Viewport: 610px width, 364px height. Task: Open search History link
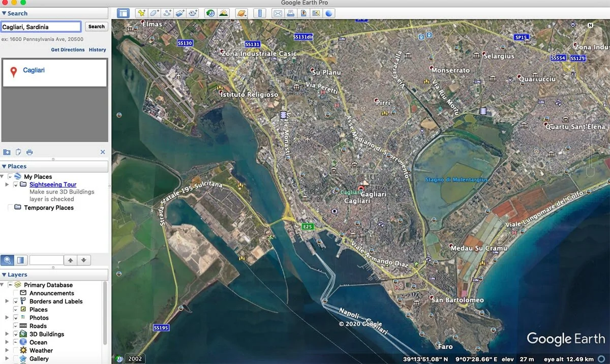point(98,50)
